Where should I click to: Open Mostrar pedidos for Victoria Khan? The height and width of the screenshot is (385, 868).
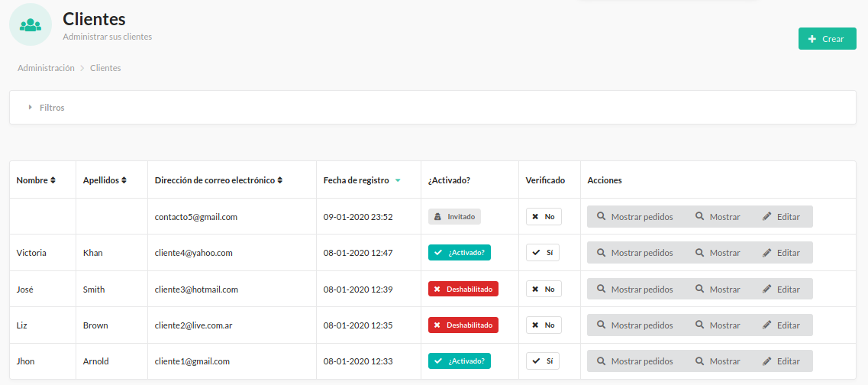[635, 253]
